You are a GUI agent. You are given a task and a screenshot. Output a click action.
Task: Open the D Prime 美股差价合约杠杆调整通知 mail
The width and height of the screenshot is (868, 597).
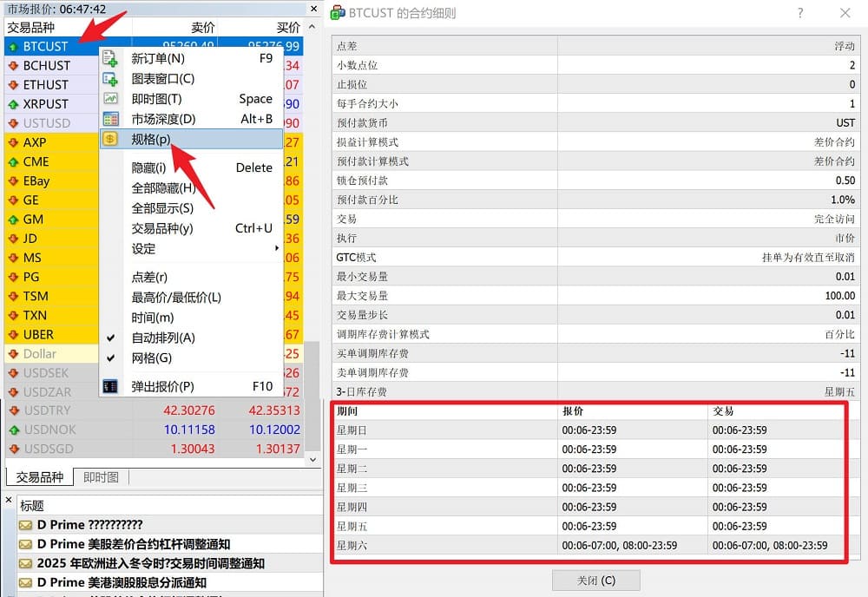(x=130, y=543)
